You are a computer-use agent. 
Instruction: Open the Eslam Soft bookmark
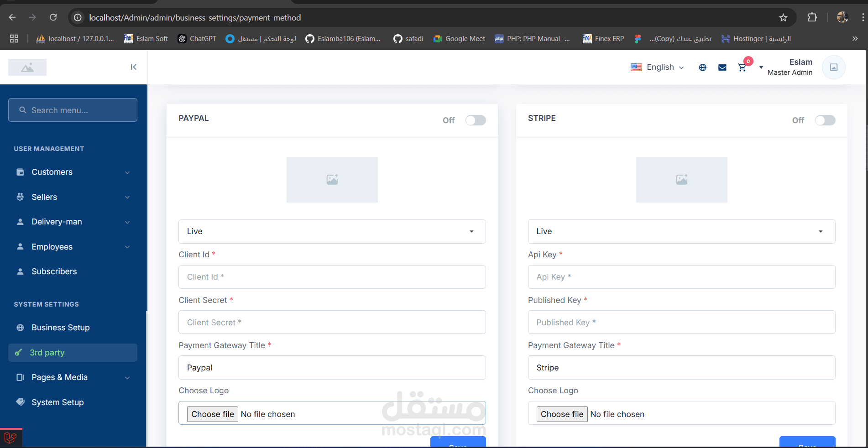tap(146, 39)
